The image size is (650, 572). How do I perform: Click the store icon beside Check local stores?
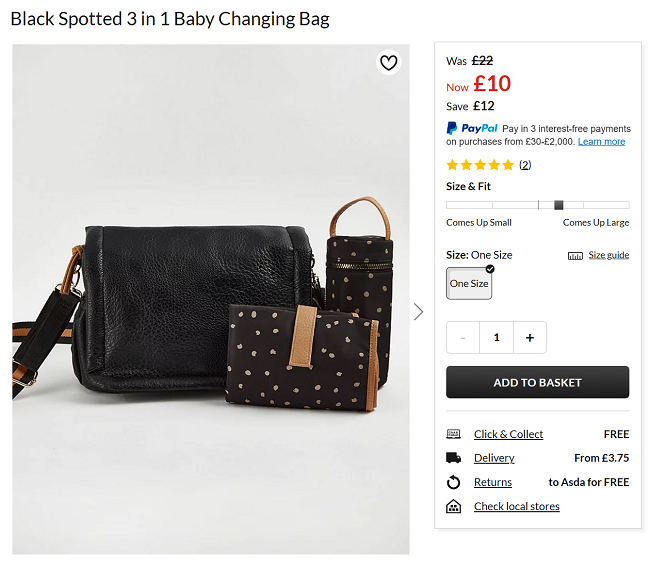pos(454,507)
